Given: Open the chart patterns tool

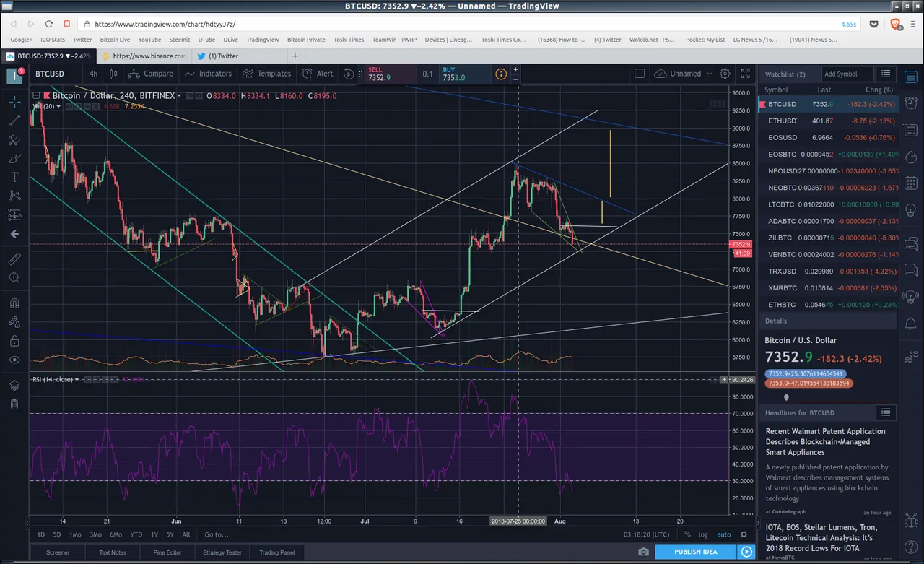Looking at the screenshot, I should 14,196.
